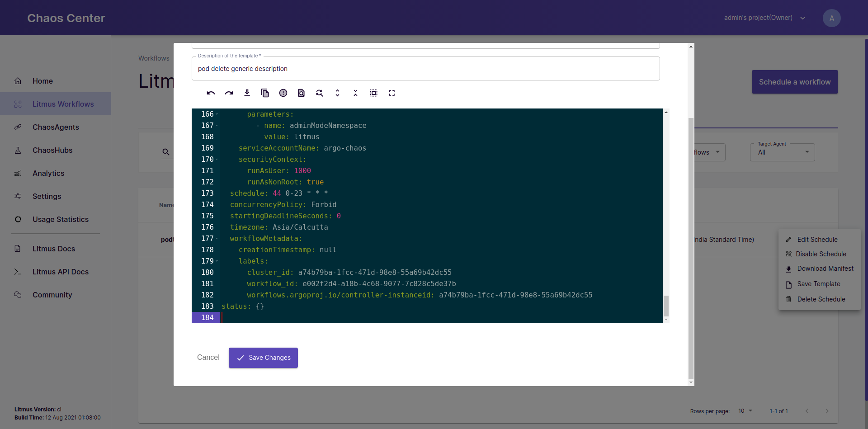Choose Delete Schedule in the menu
The image size is (868, 429).
tap(821, 299)
